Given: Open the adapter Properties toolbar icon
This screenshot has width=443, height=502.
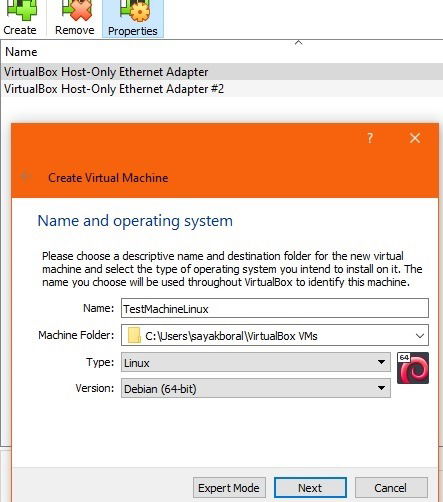Looking at the screenshot, I should [133, 19].
